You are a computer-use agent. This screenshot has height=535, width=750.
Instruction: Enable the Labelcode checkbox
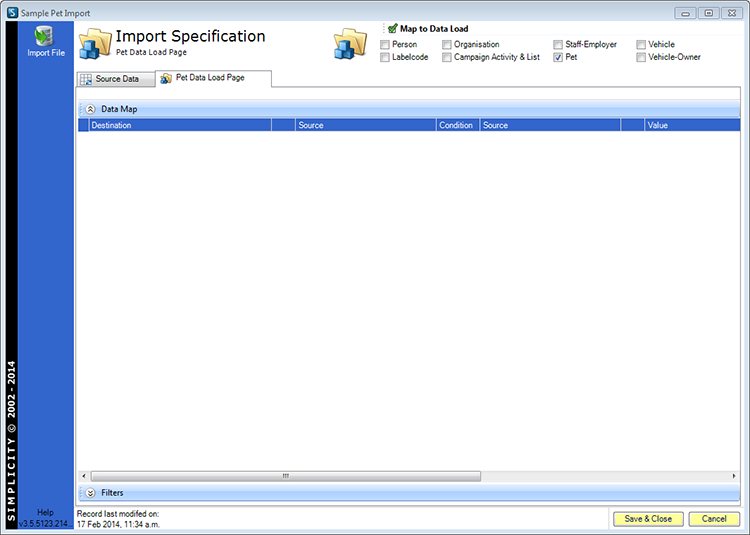pyautogui.click(x=385, y=57)
